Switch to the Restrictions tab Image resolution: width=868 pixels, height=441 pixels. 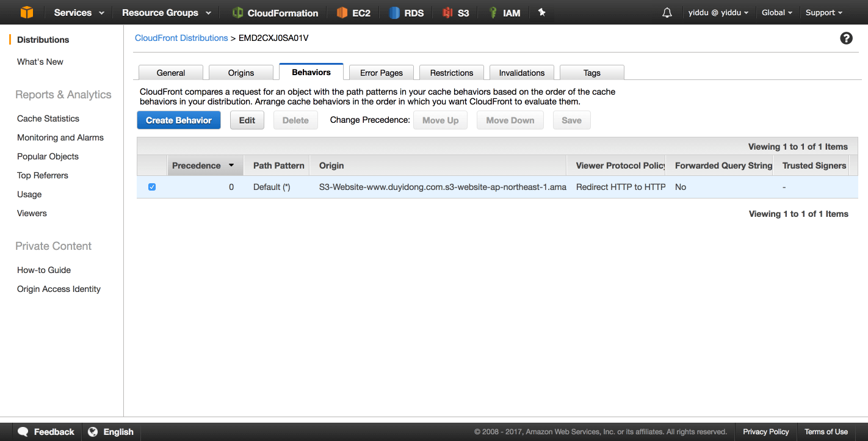pos(452,73)
